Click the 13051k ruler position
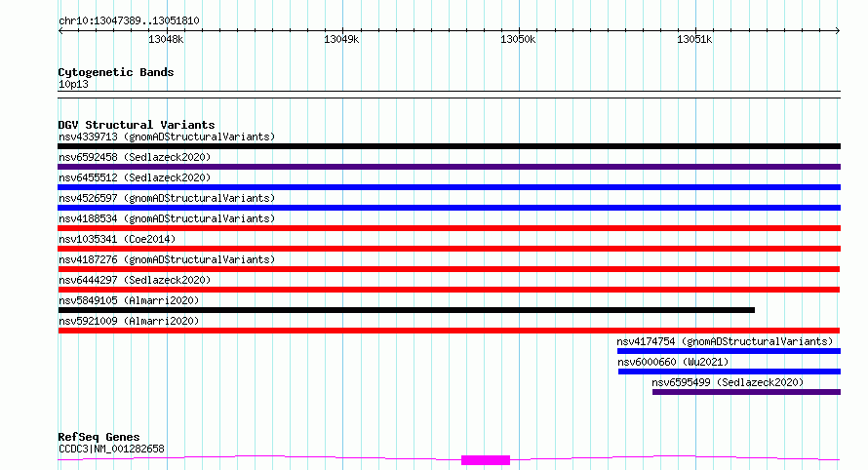This screenshot has width=868, height=470. pos(694,39)
